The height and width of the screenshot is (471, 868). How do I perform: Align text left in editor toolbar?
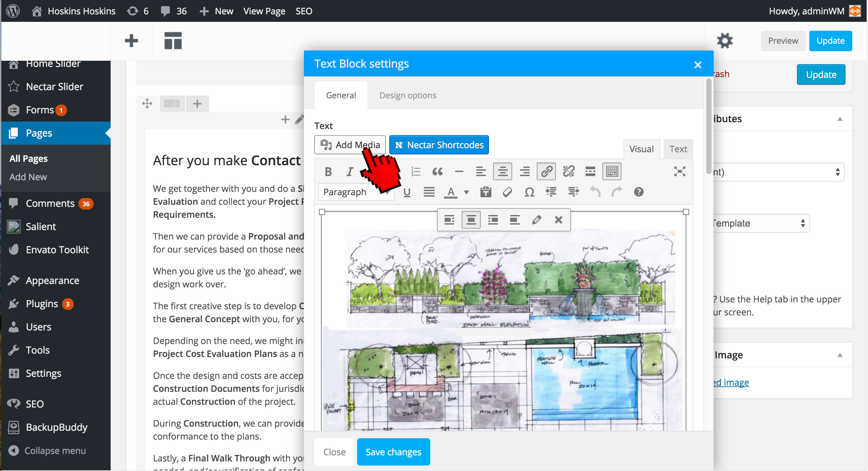point(481,171)
